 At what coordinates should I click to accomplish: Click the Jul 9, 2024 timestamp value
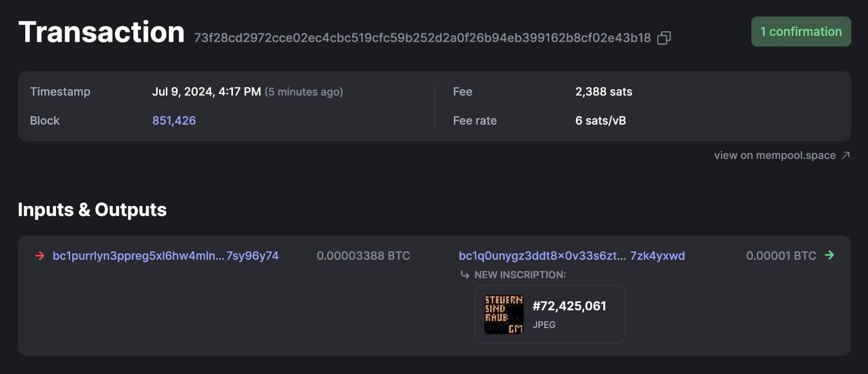[207, 92]
